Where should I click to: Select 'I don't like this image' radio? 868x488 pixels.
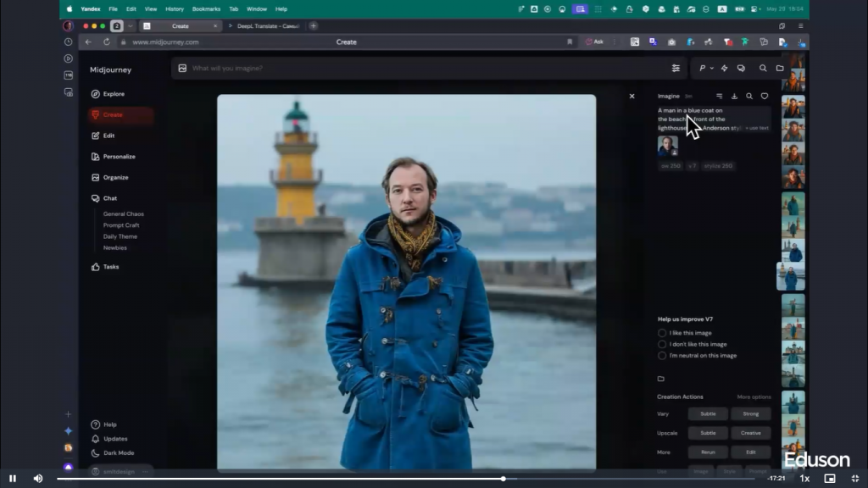(661, 344)
